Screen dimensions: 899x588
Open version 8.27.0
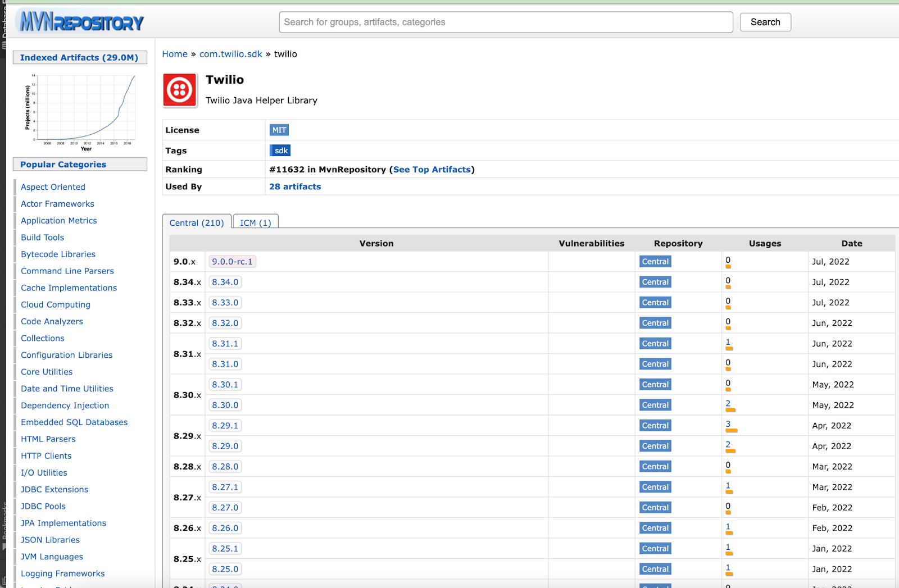(225, 508)
